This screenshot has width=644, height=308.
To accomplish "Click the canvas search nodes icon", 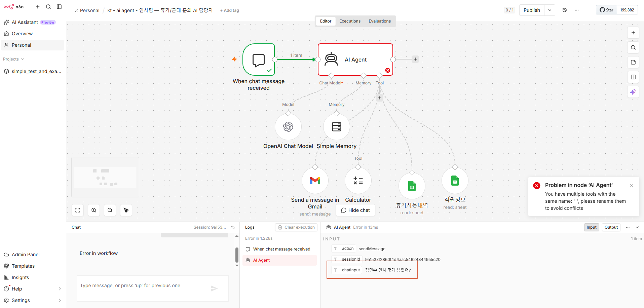I will click(x=633, y=47).
